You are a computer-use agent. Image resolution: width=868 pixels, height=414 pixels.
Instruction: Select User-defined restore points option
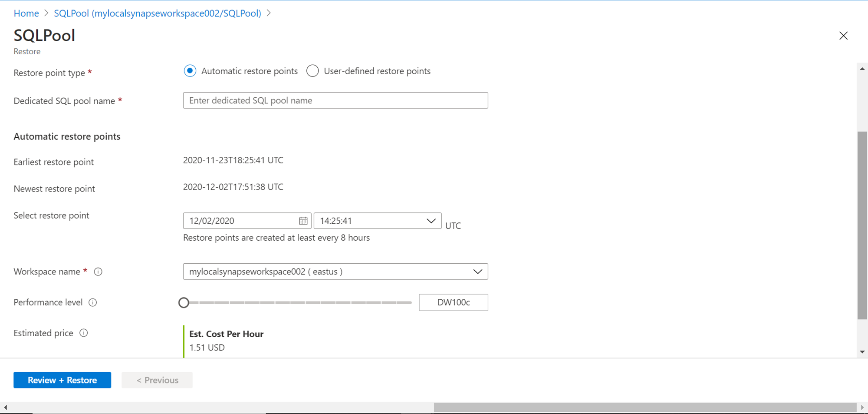312,71
